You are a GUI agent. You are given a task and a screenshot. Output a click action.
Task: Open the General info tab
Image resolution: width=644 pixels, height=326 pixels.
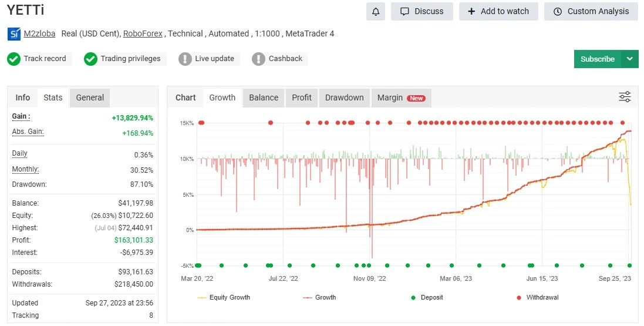point(90,98)
